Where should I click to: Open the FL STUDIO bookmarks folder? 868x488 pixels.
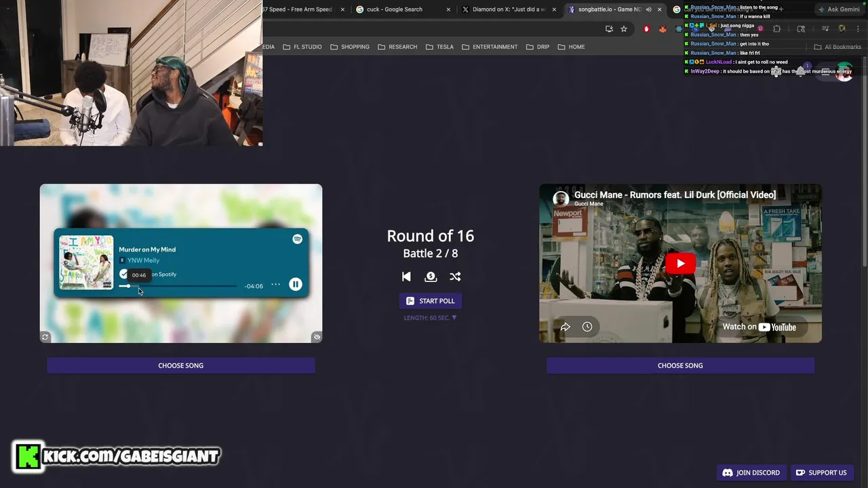pos(302,47)
